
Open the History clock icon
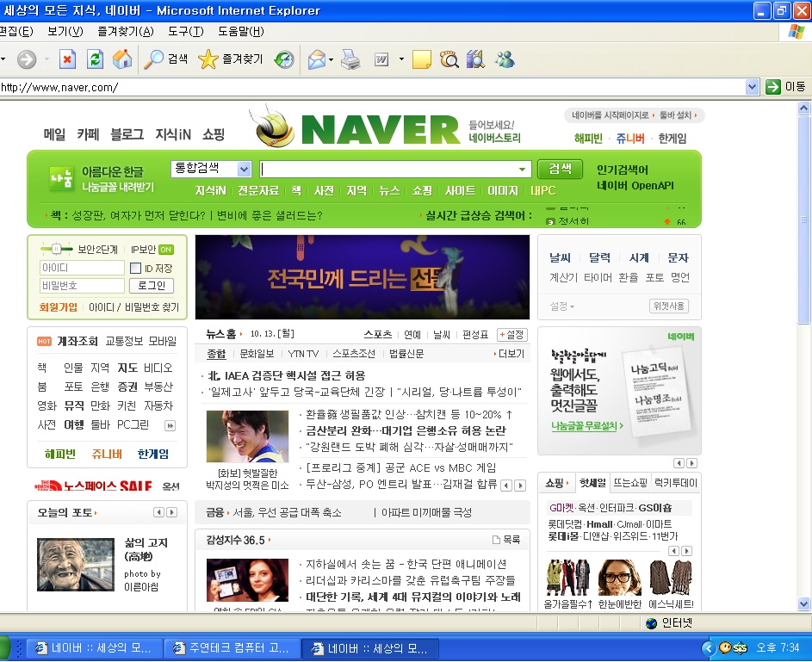coord(284,60)
